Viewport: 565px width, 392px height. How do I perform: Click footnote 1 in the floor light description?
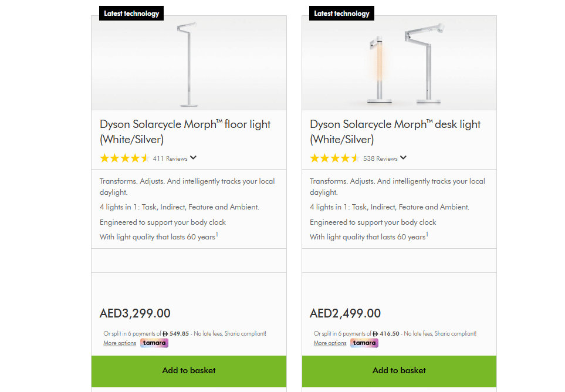click(x=216, y=235)
